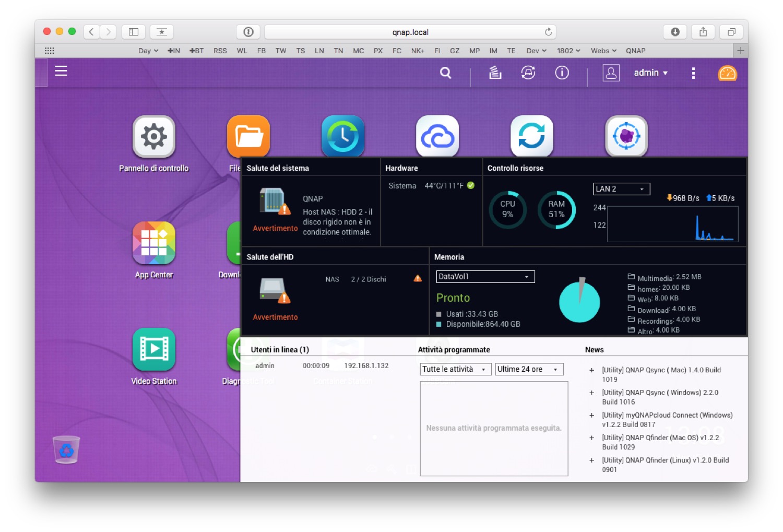Expand the QNAP Qfinder (Linux) news item
Viewport: 783px width, 532px height.
click(x=592, y=460)
